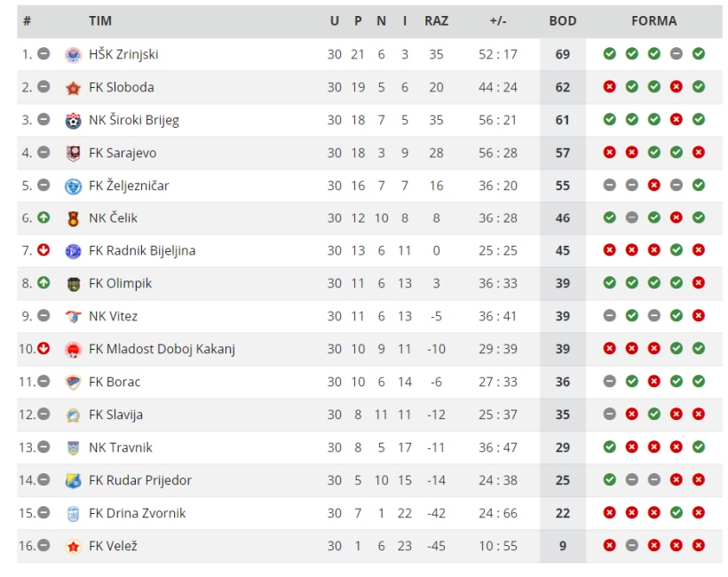
Task: Click FK Olimpik's green up-arrow indicator
Action: pyautogui.click(x=44, y=282)
